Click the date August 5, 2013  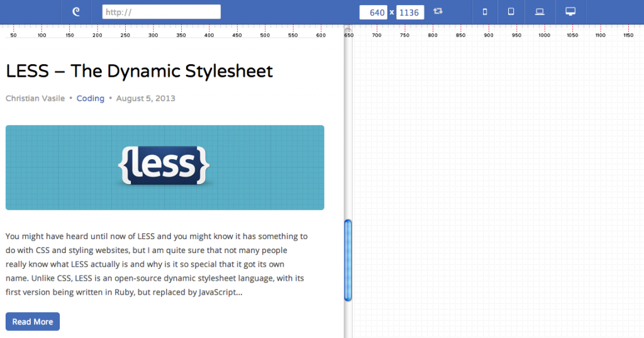(x=146, y=98)
